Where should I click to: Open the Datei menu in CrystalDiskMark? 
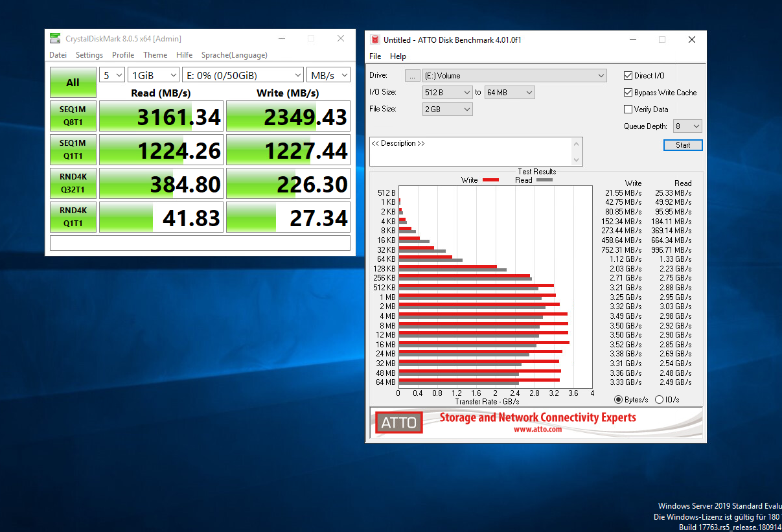[58, 55]
